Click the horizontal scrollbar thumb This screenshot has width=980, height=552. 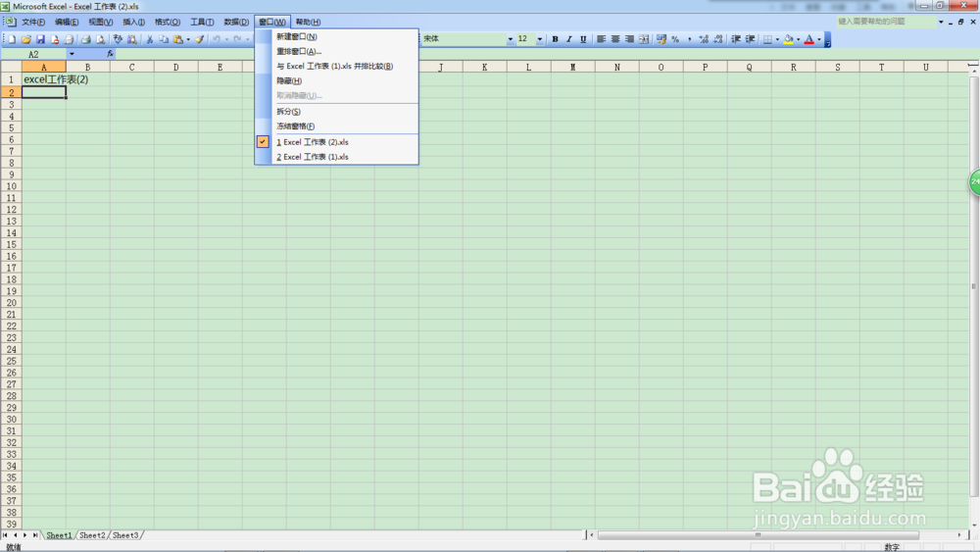[759, 535]
